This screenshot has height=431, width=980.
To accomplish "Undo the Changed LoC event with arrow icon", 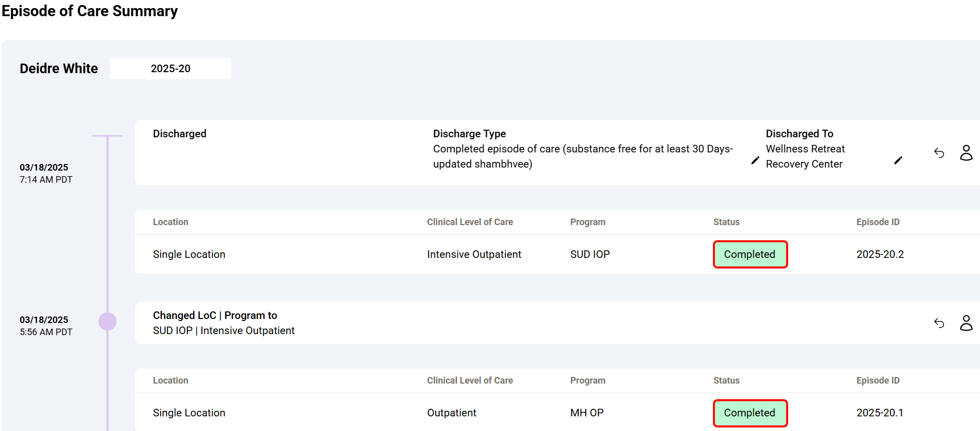I will (x=939, y=323).
